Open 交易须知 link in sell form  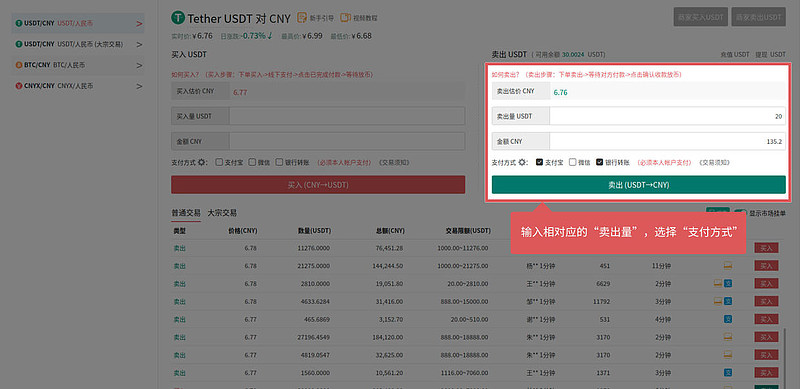714,163
